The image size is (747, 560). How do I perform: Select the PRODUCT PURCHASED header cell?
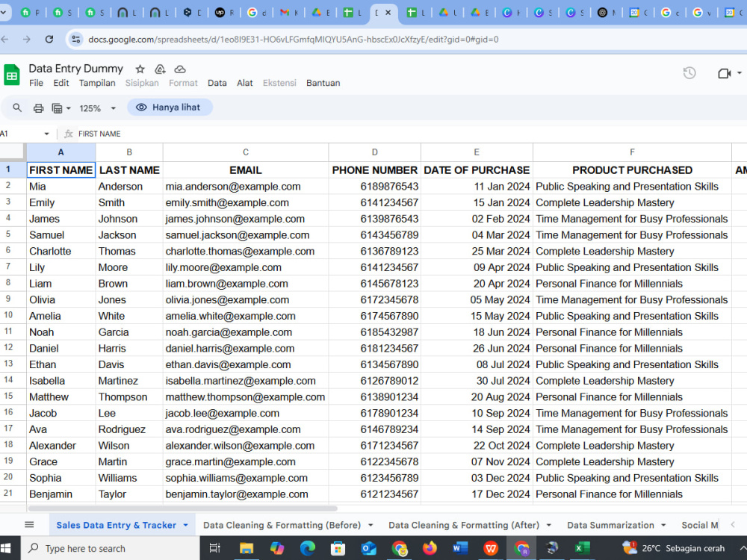pyautogui.click(x=632, y=170)
